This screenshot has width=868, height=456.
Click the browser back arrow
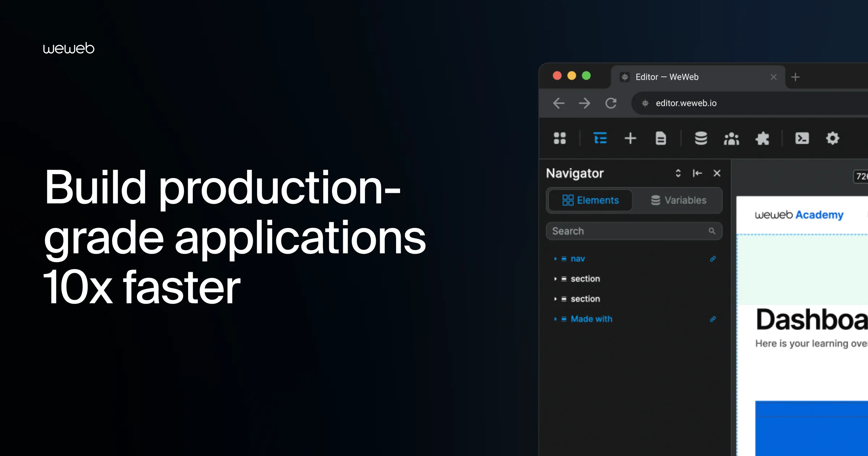coord(559,103)
